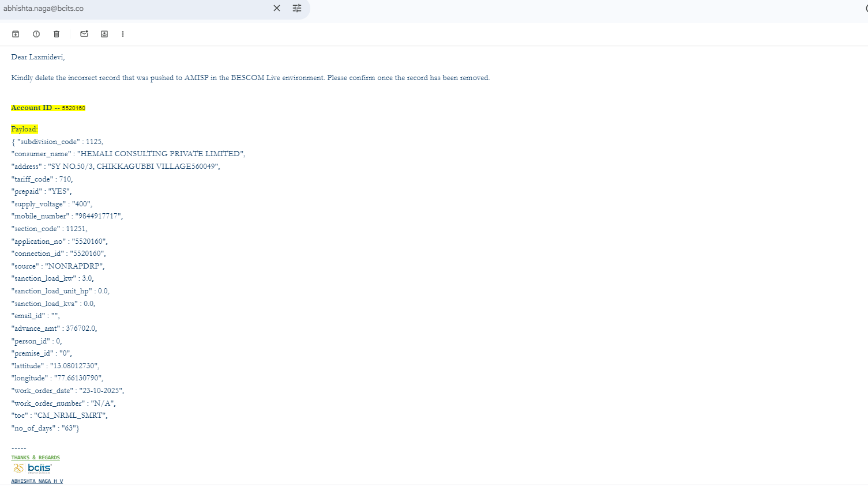Screen dimensions: 868x491
Task: Click the "source" : "NONRAPDRP" line
Action: pyautogui.click(x=58, y=266)
